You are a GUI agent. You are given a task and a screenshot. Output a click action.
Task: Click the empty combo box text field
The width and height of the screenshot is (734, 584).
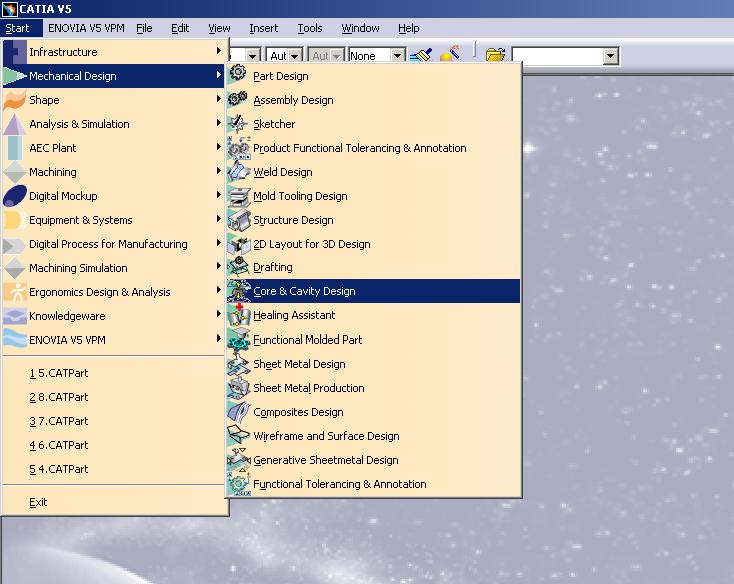pos(558,56)
